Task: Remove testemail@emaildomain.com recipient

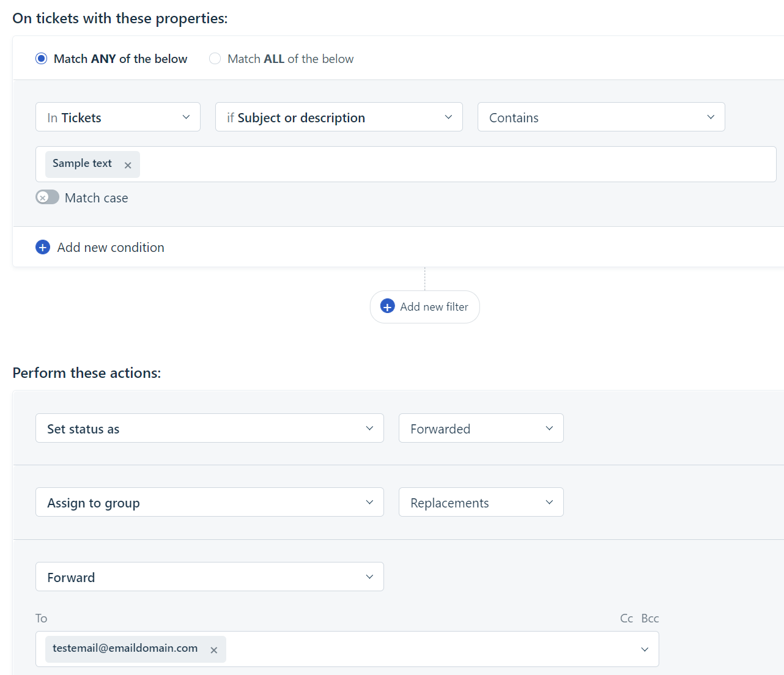Action: [x=214, y=650]
